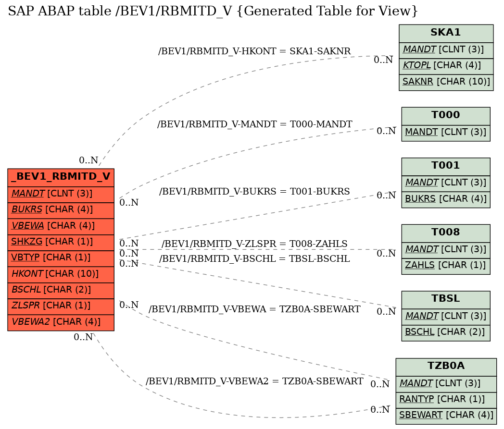This screenshot has width=504, height=429.
Task: Click the VBEWA = TZB0A-SBEWART relation label
Action: point(254,309)
